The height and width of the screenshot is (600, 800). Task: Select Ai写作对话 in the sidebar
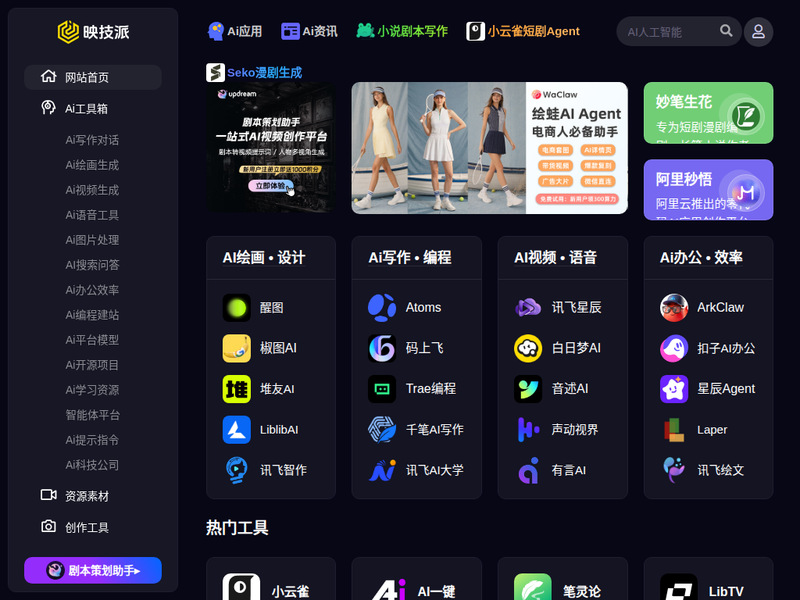click(92, 140)
